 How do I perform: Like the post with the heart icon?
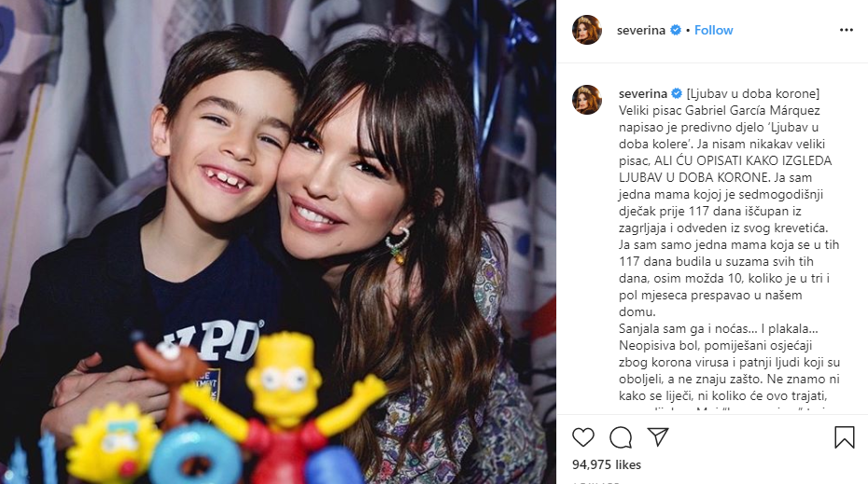coord(583,437)
